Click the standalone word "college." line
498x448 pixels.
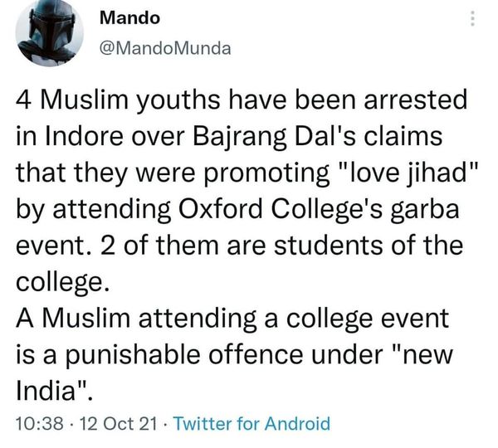pos(62,282)
